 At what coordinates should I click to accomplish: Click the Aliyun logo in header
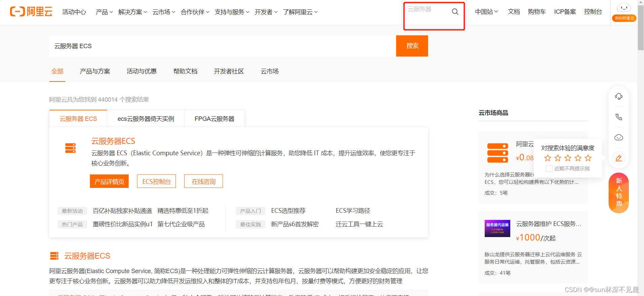click(x=31, y=11)
